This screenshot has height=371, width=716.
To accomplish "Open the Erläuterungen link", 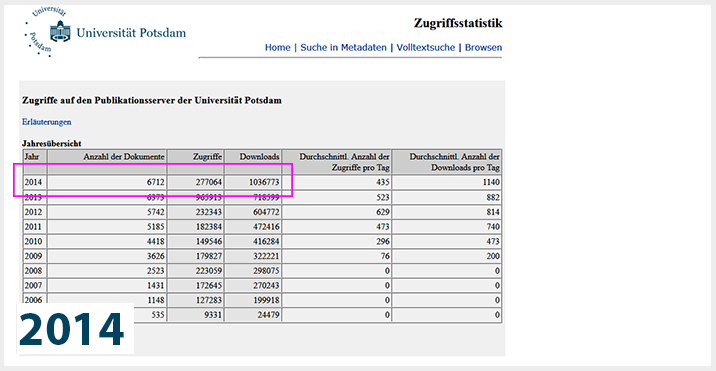I will click(47, 122).
